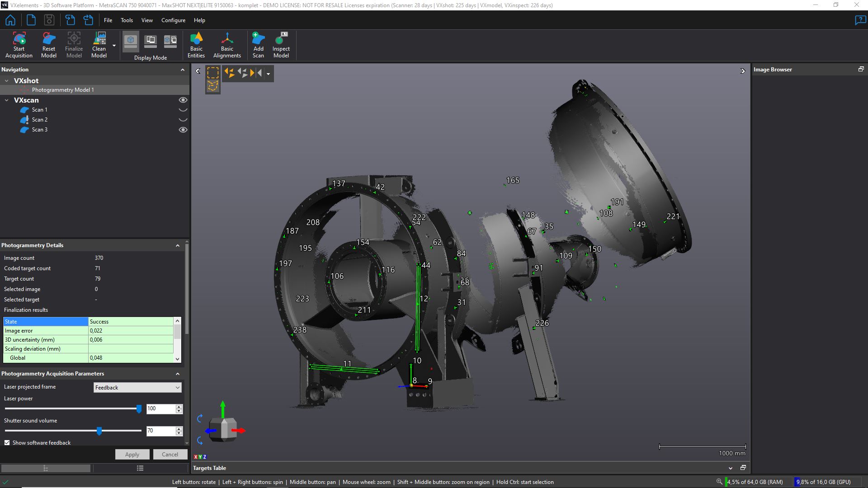This screenshot has width=868, height=488.
Task: Click the Cancel button
Action: [x=170, y=455]
